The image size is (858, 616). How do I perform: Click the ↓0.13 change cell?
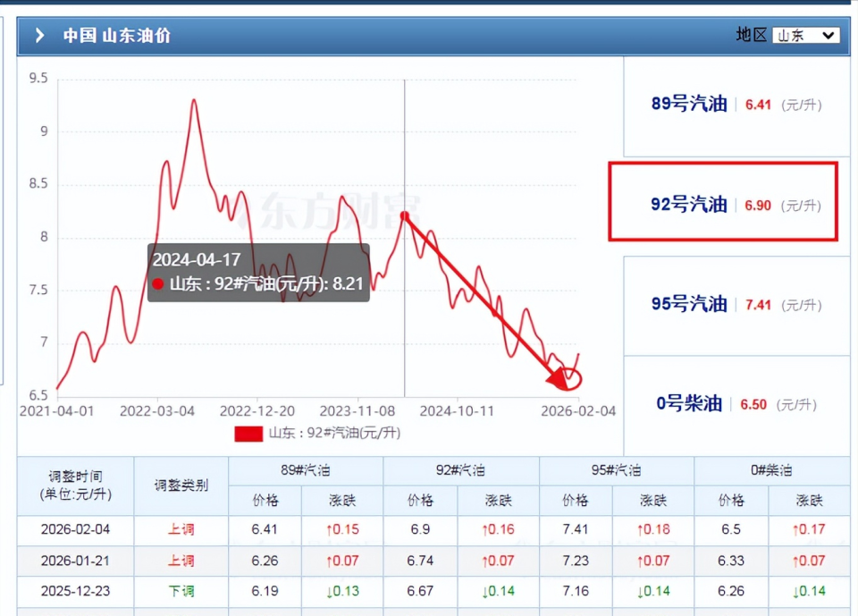(x=342, y=591)
